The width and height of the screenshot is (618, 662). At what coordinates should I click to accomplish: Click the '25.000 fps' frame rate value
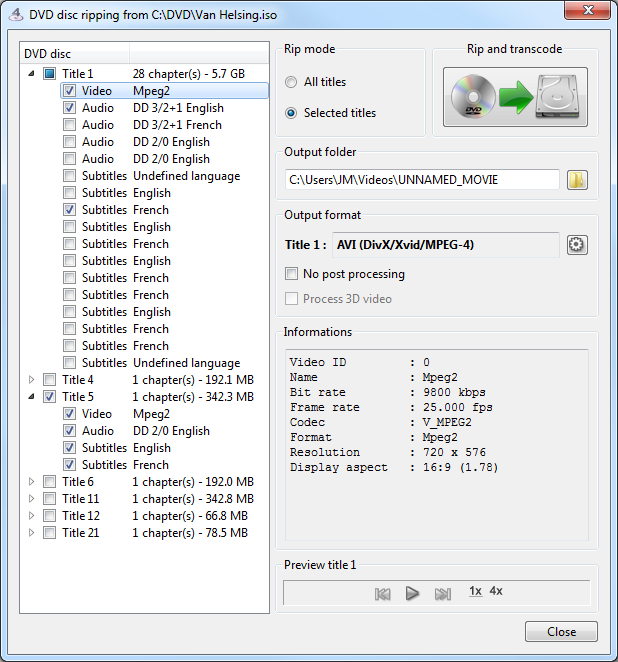tap(458, 407)
